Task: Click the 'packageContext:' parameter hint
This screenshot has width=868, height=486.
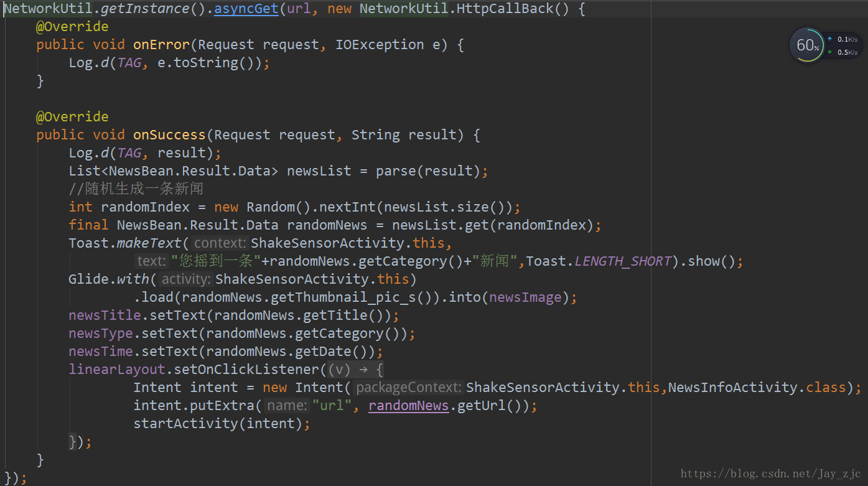Action: tap(409, 388)
